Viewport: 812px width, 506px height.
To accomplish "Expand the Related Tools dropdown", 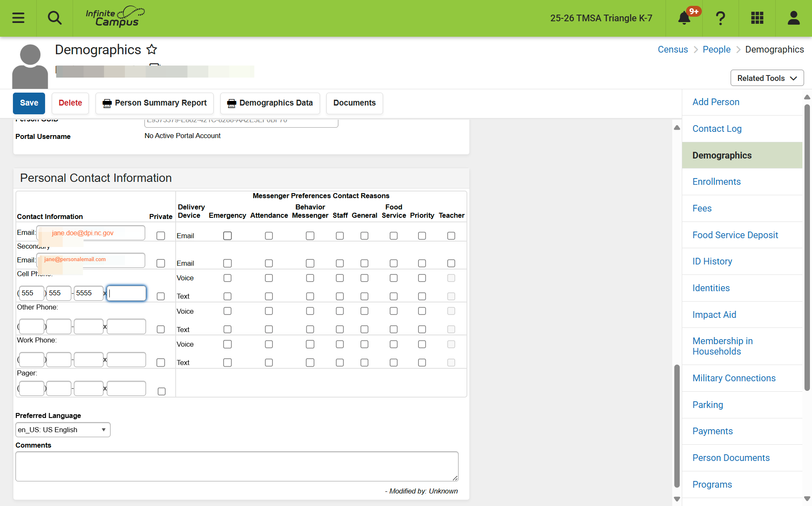I will point(767,78).
